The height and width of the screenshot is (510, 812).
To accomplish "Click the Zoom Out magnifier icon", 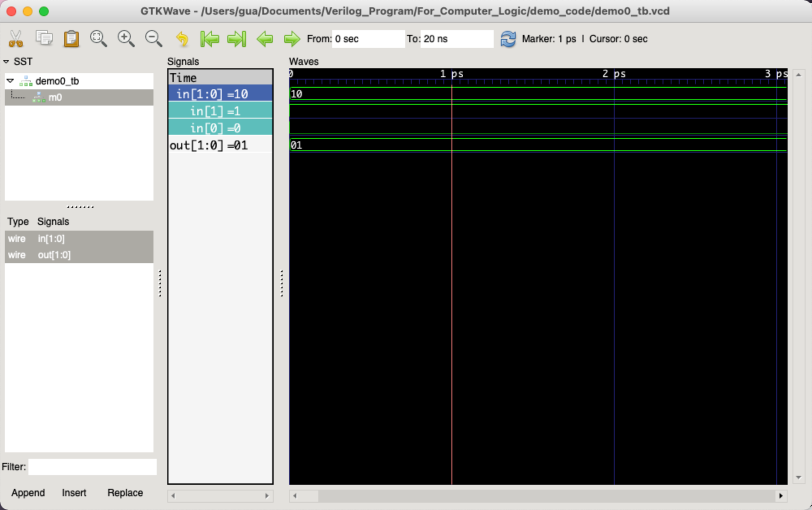I will click(153, 39).
